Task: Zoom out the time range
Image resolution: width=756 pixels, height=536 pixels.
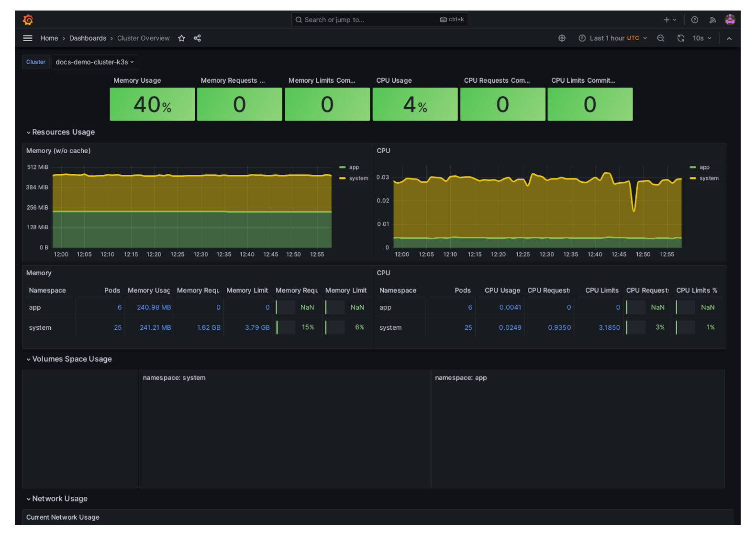Action: (660, 38)
